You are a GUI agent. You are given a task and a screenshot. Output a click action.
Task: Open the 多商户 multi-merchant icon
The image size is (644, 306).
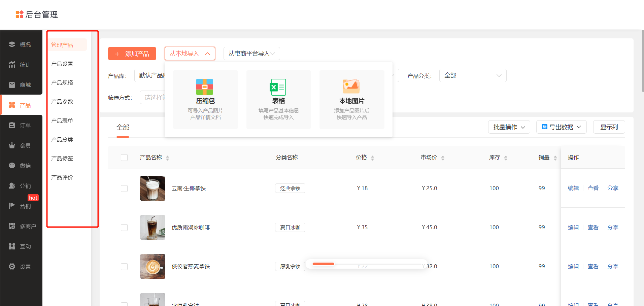12,226
